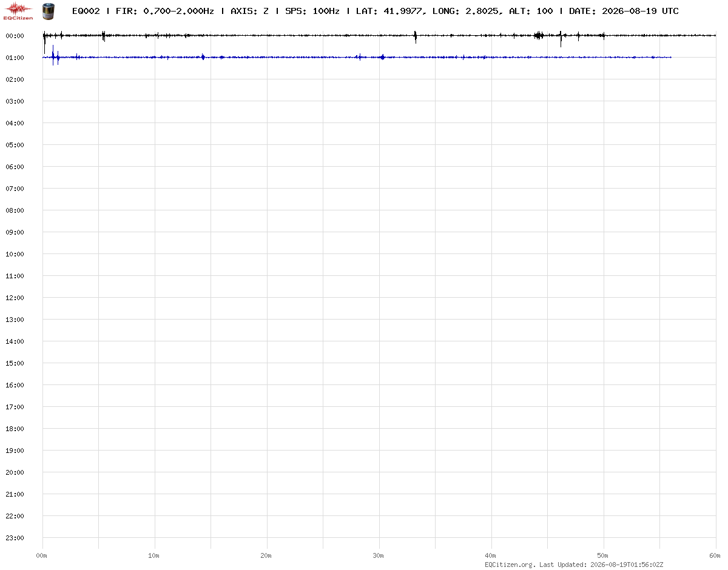Click the 02:00 hour row label
The height and width of the screenshot is (570, 728).
(x=14, y=79)
